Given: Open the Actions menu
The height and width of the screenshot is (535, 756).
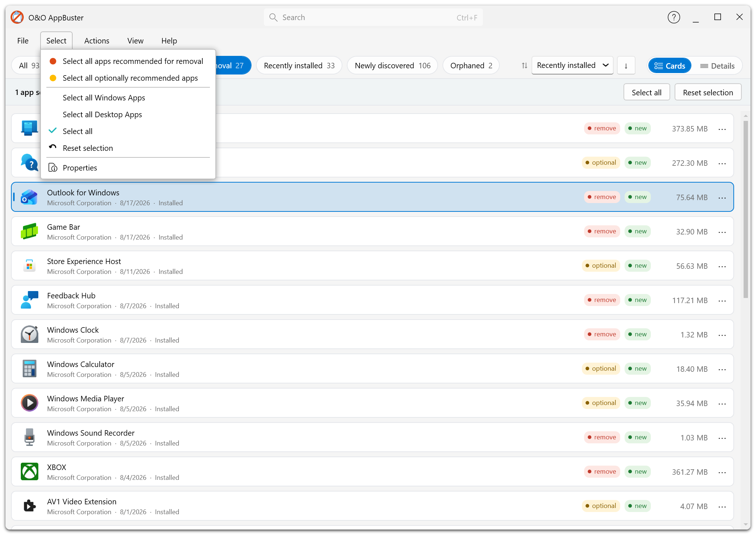Looking at the screenshot, I should point(97,41).
